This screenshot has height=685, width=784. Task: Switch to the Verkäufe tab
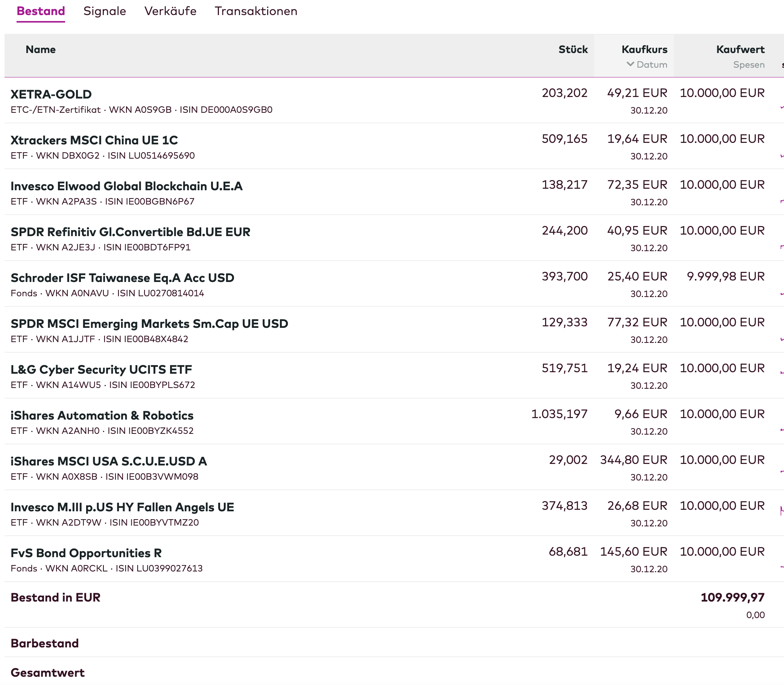click(170, 11)
